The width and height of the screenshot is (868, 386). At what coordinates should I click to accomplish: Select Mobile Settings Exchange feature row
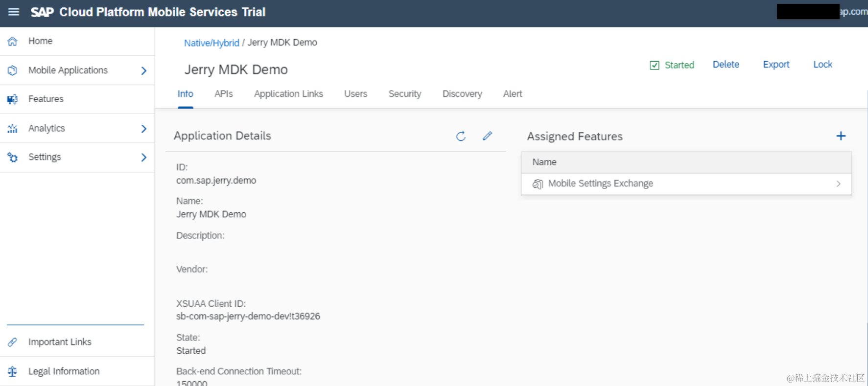point(686,184)
